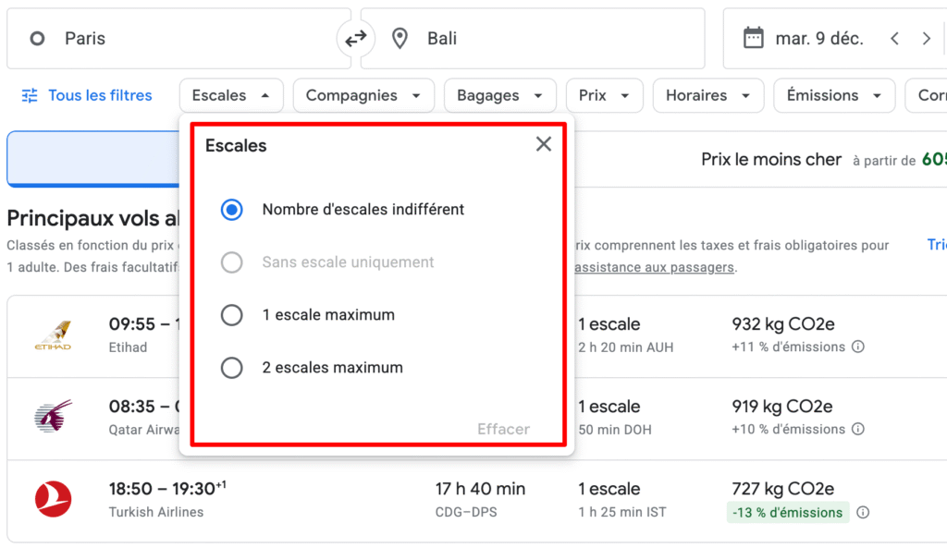Go to previous date with left chevron

click(x=894, y=39)
